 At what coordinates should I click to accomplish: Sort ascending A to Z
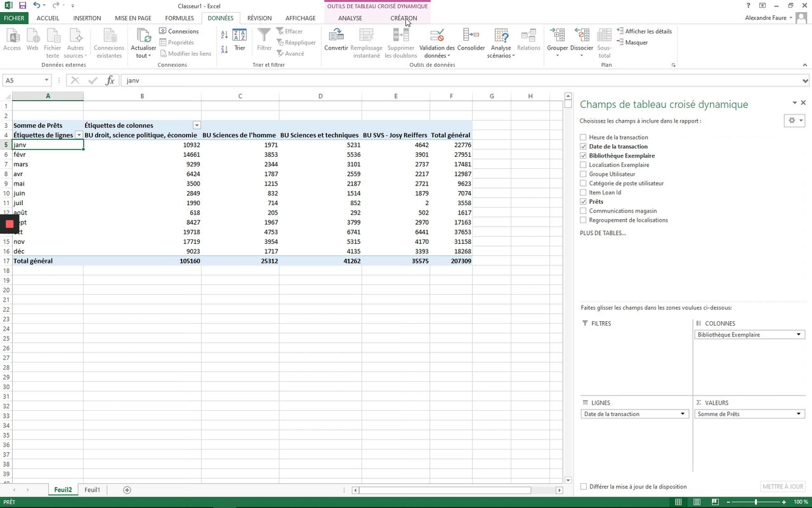pos(225,36)
